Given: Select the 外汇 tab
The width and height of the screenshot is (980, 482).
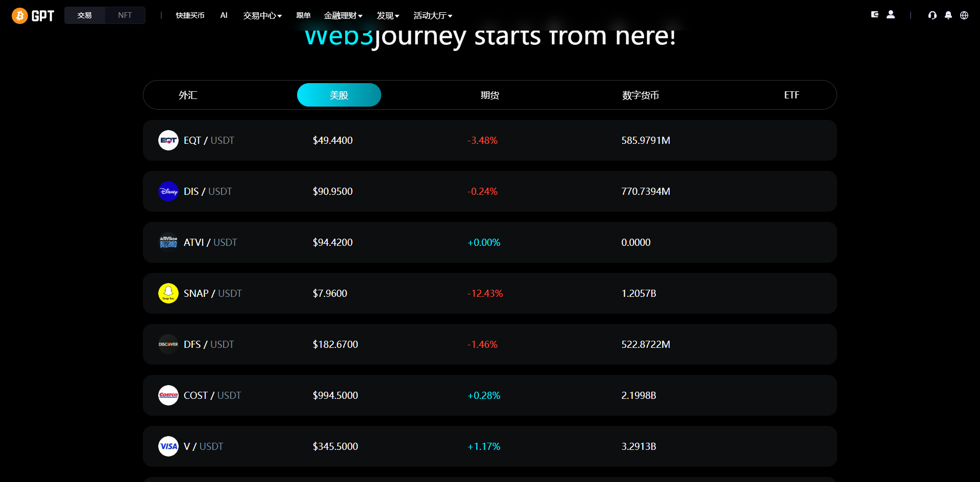Looking at the screenshot, I should point(188,95).
